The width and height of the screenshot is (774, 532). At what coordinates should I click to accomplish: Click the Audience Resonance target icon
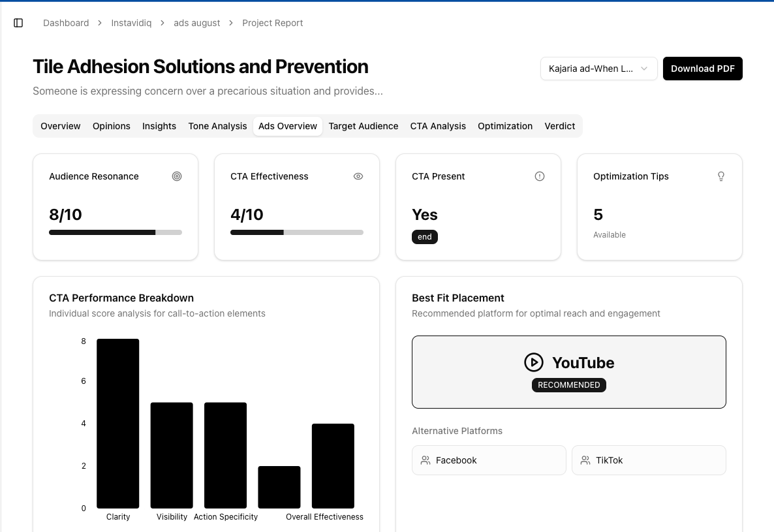[x=177, y=176]
